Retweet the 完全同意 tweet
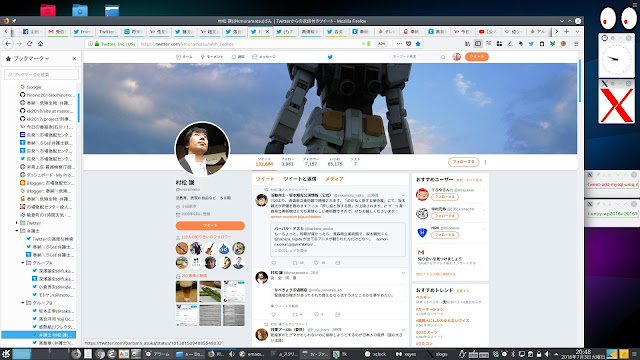 point(295,314)
